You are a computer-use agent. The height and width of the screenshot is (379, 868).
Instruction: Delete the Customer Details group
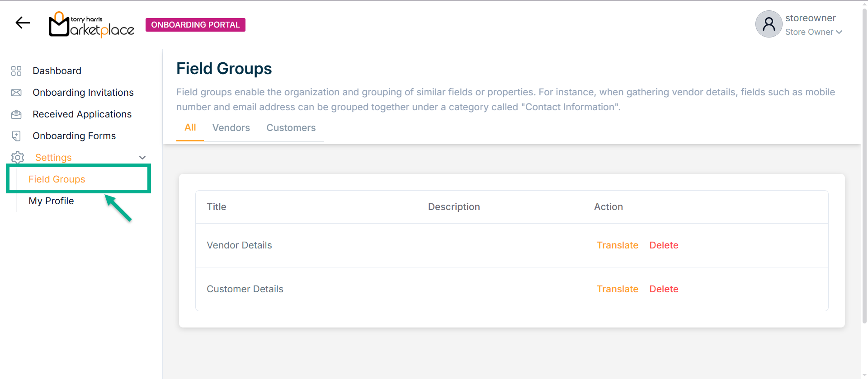tap(664, 289)
